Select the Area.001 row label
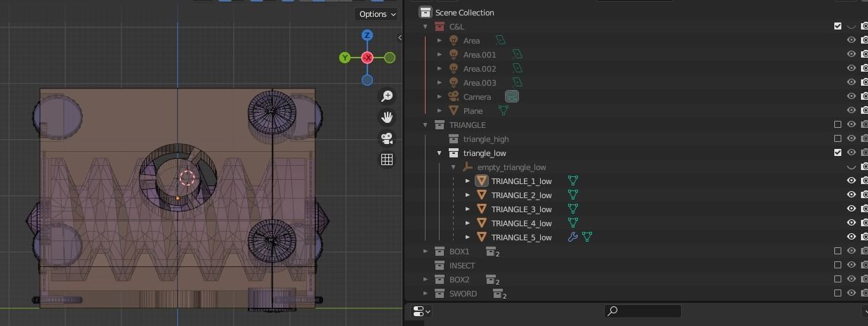The image size is (868, 326). [x=480, y=54]
